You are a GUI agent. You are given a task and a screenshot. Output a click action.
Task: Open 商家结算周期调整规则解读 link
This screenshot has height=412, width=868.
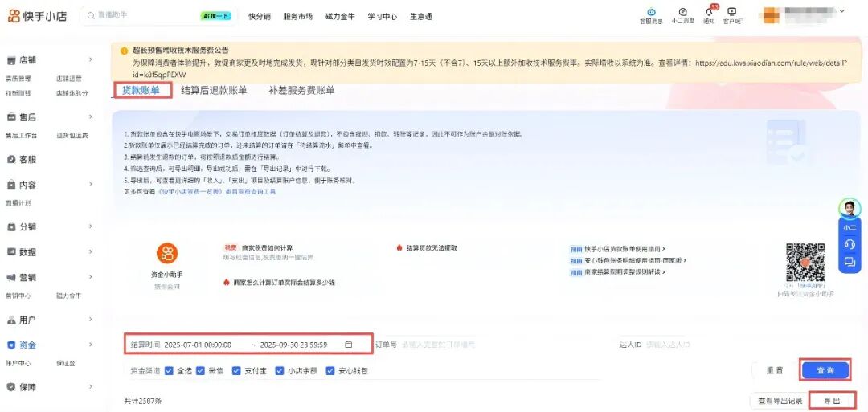tap(624, 272)
